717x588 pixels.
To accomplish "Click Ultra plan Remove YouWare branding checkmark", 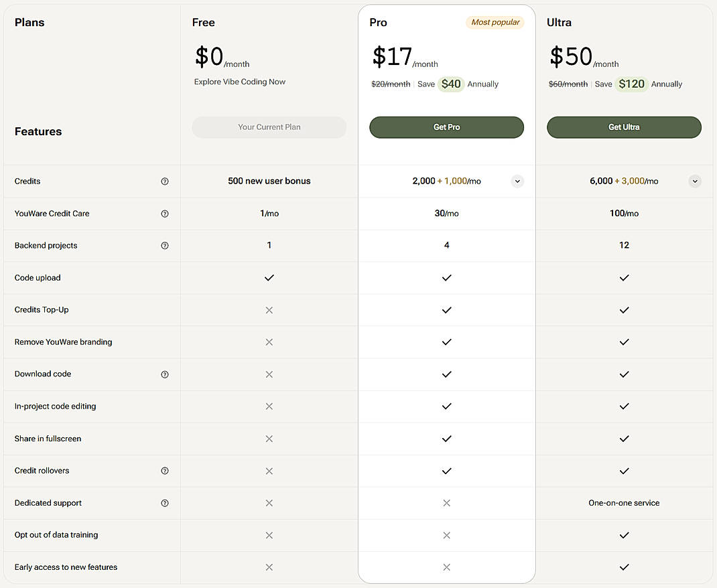I will click(624, 342).
